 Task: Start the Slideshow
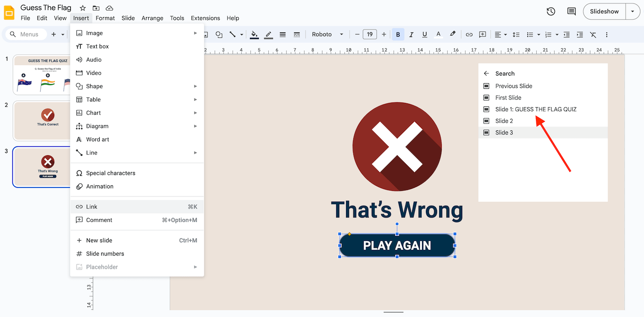coord(604,12)
